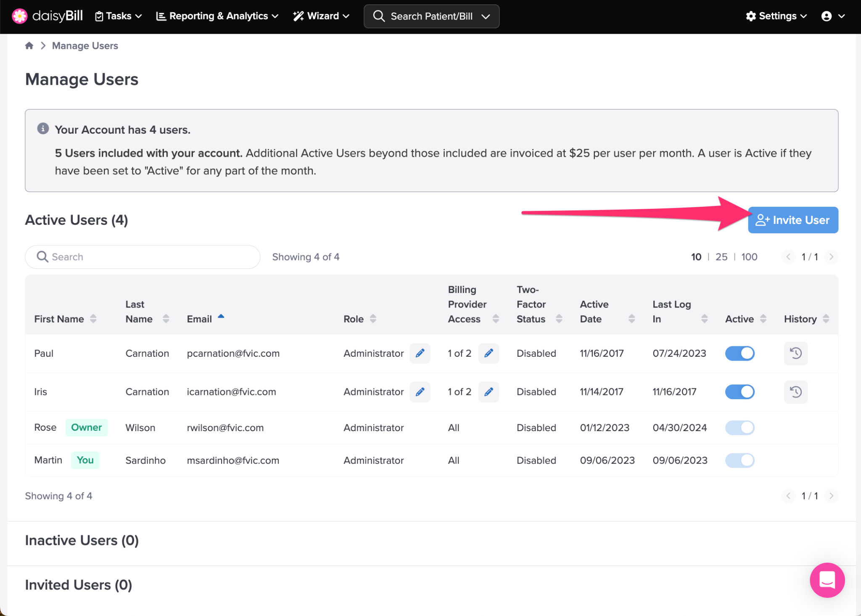
Task: Toggle Iris Carnation's active status off
Action: 740,392
